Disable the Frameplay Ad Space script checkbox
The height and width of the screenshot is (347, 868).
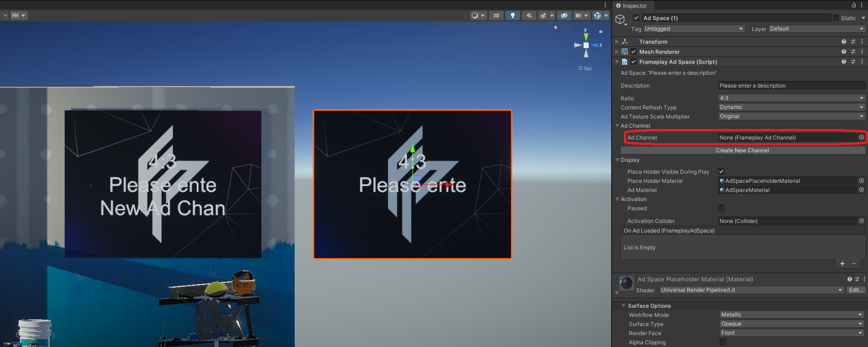click(x=633, y=62)
